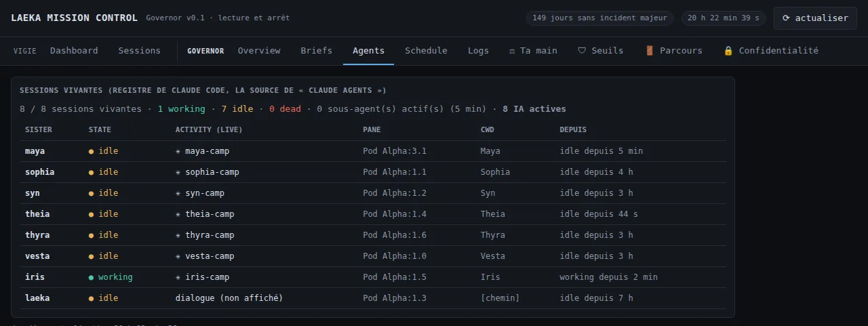This screenshot has width=868, height=326.
Task: Click pane Pod Alpha:1.4
Action: tap(395, 214)
